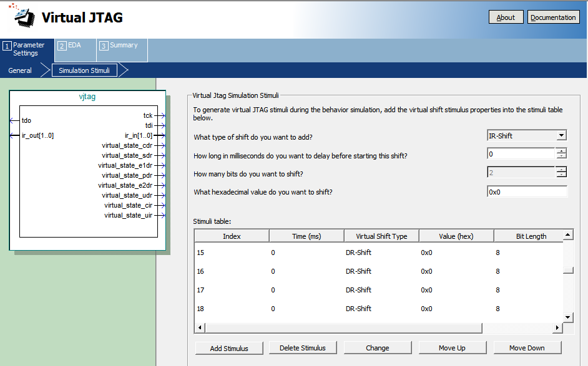588x366 pixels.
Task: Go to the General settings page
Action: (20, 70)
